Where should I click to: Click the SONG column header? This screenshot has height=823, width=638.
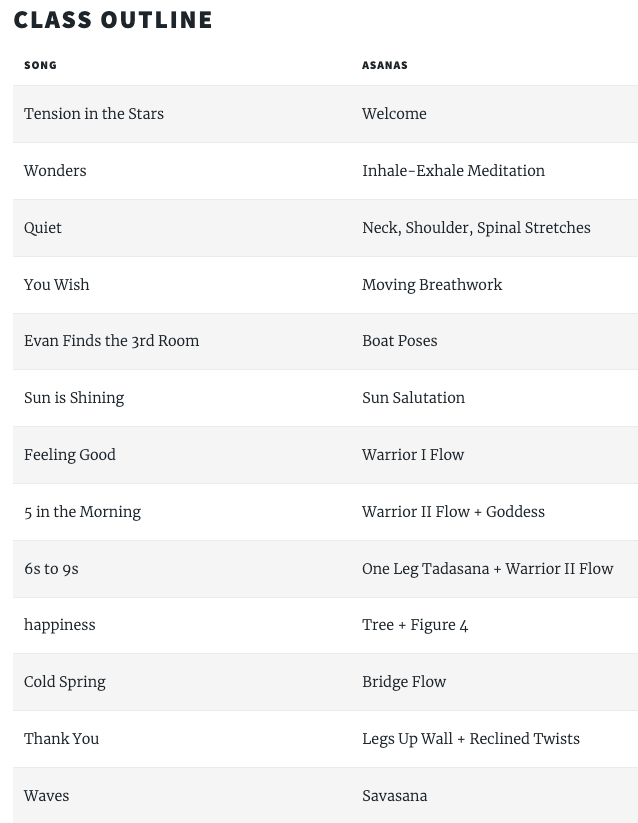point(40,65)
